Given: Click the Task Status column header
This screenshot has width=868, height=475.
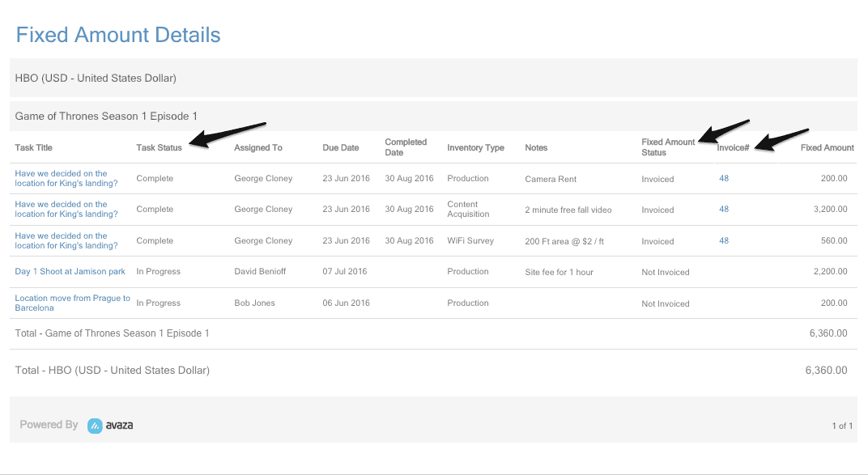Looking at the screenshot, I should [159, 148].
